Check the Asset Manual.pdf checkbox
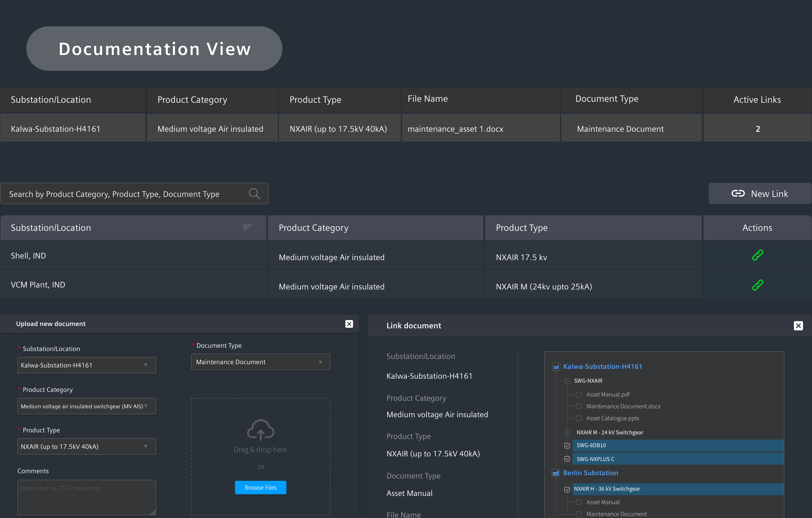812x518 pixels. tap(579, 395)
